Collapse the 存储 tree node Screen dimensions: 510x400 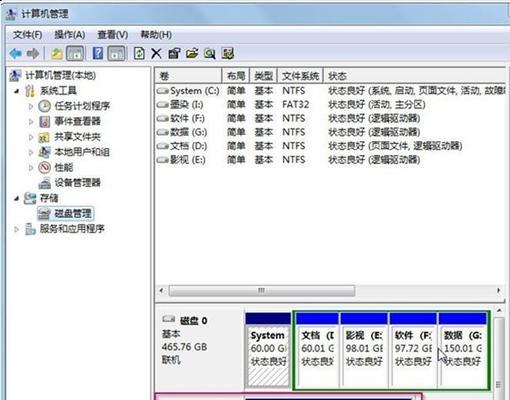(17, 198)
